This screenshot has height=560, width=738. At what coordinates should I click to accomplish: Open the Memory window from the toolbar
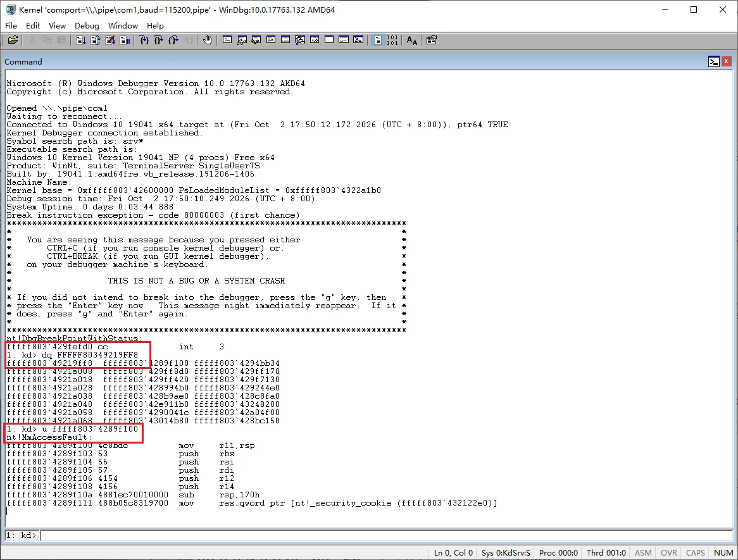click(x=285, y=40)
